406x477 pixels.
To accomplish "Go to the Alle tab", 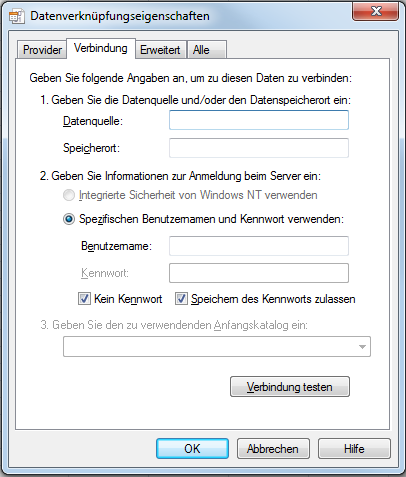I will pyautogui.click(x=207, y=50).
